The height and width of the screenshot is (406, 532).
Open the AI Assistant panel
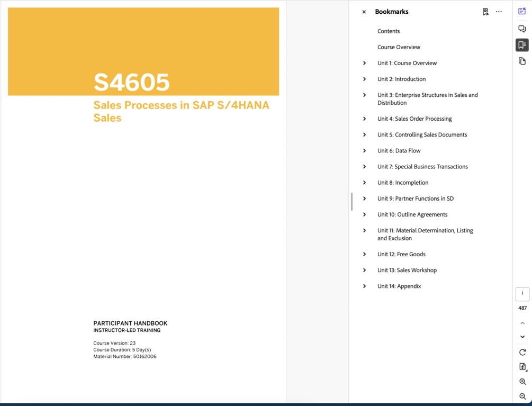(522, 11)
